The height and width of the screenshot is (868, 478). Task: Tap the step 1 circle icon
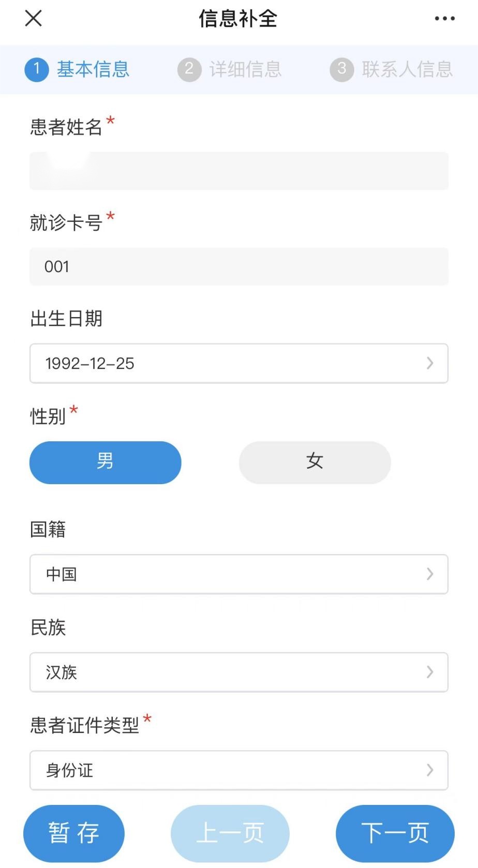(37, 69)
